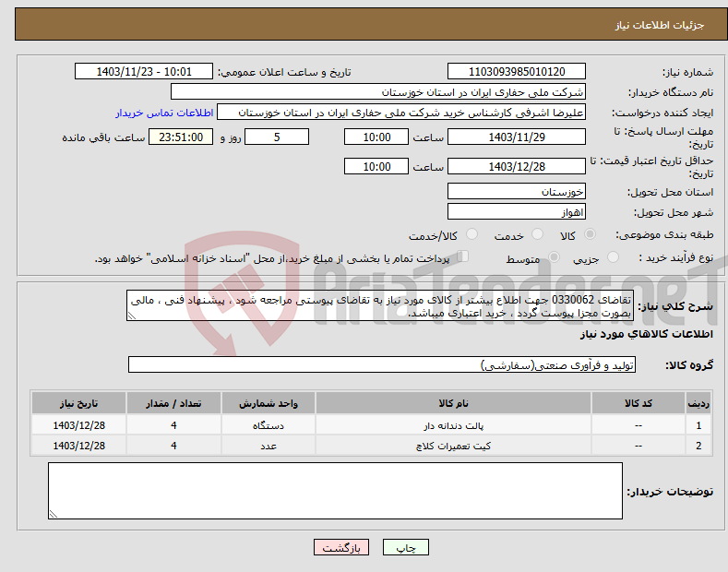Click the جزئیات اطلاعات نیاز page title
Viewport: 728px width, 572px height.
pos(660,25)
